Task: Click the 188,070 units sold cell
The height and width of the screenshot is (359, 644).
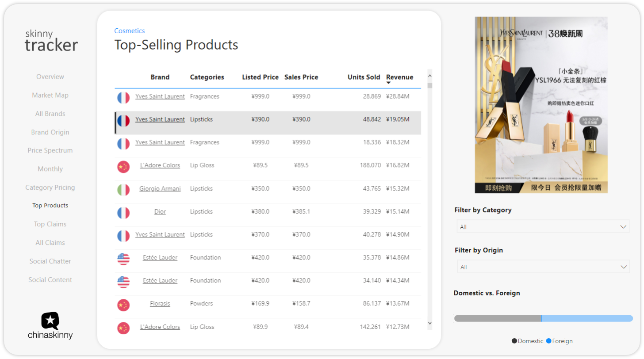Action: [x=370, y=165]
